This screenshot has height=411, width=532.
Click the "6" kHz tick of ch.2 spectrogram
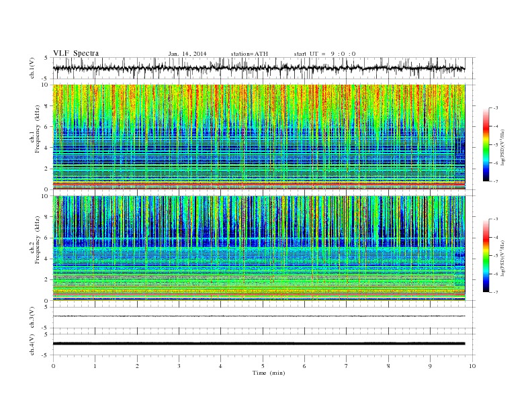click(x=46, y=238)
